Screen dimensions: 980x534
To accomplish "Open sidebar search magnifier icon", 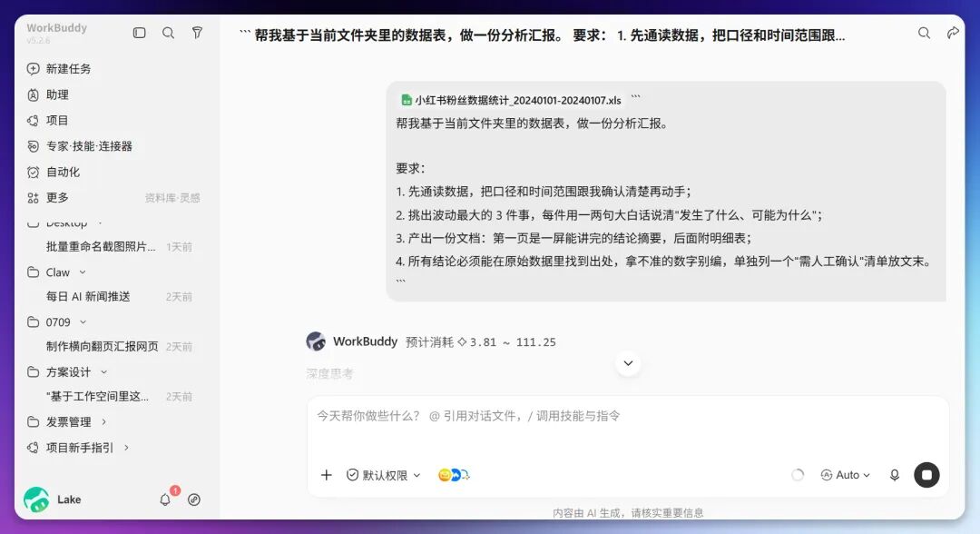I will (168, 33).
